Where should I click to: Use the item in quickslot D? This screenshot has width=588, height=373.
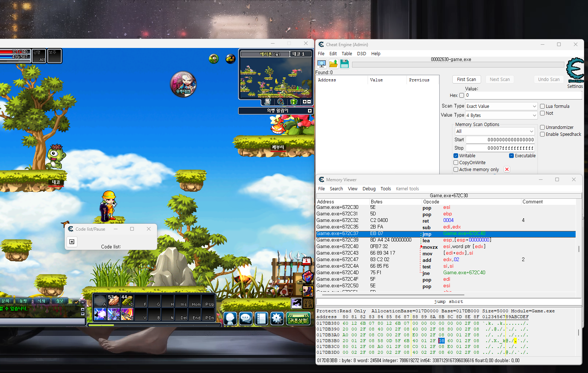[x=127, y=300]
